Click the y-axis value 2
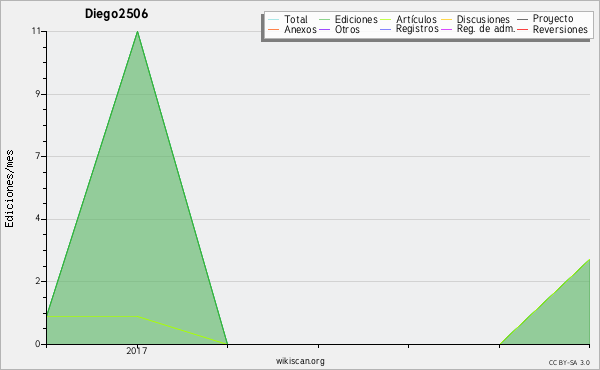 [x=38, y=281]
